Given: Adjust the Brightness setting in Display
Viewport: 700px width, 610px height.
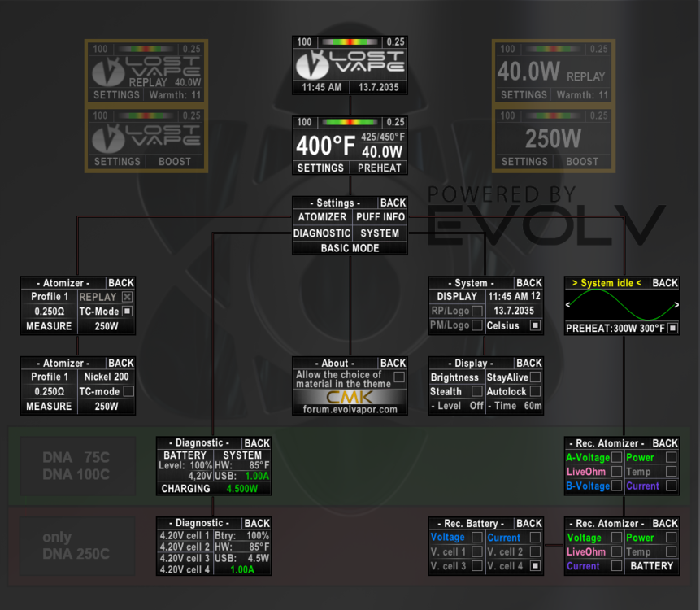Looking at the screenshot, I should [454, 377].
